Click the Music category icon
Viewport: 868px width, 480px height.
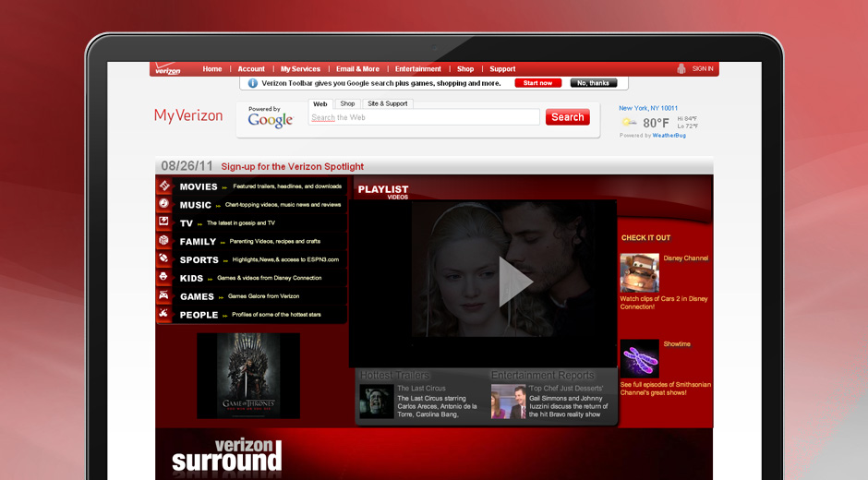click(x=164, y=204)
